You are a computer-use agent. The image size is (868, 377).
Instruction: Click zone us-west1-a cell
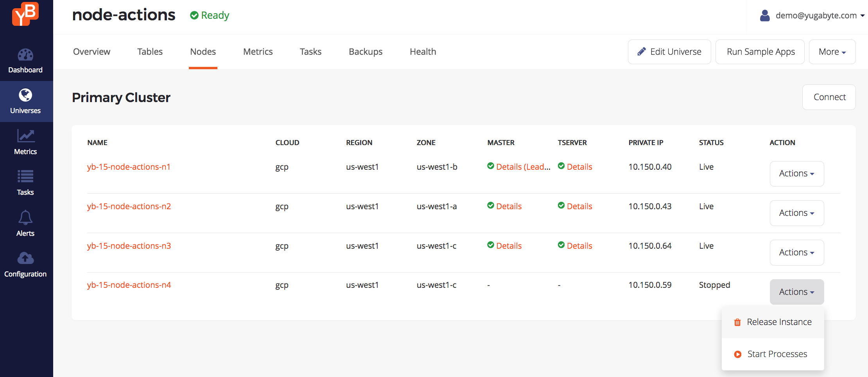pos(437,206)
